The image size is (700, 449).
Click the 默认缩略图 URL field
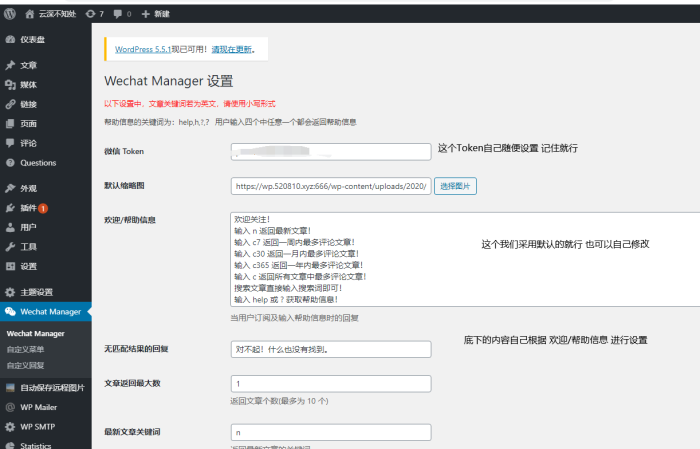(330, 186)
